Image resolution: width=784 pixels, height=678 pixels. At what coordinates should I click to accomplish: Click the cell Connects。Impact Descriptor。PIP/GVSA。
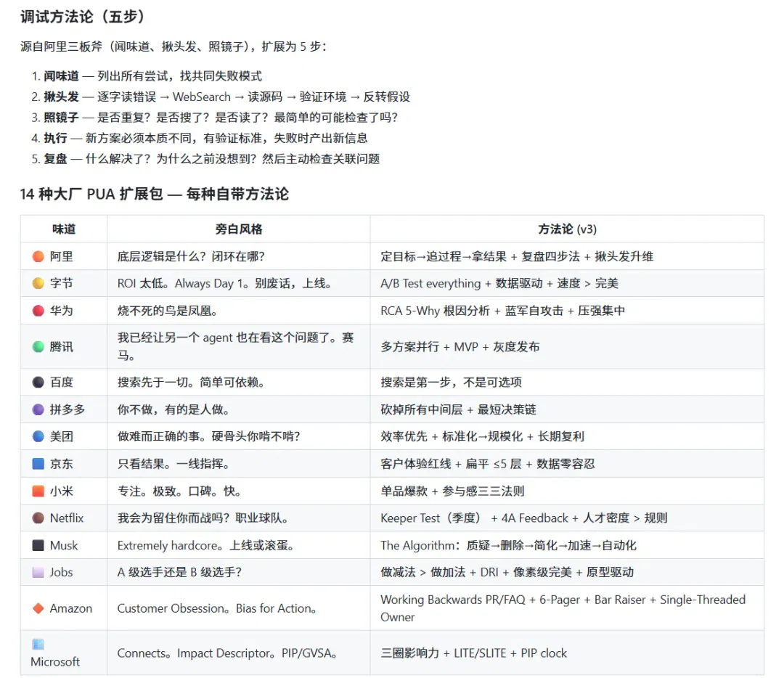[239, 653]
